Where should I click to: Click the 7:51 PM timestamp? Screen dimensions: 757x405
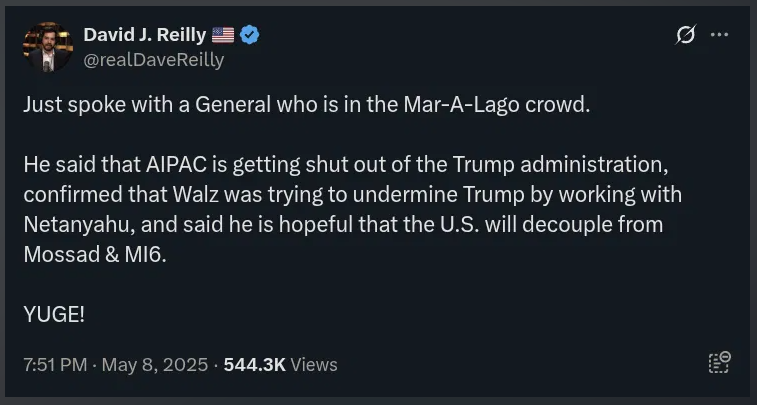(x=55, y=365)
